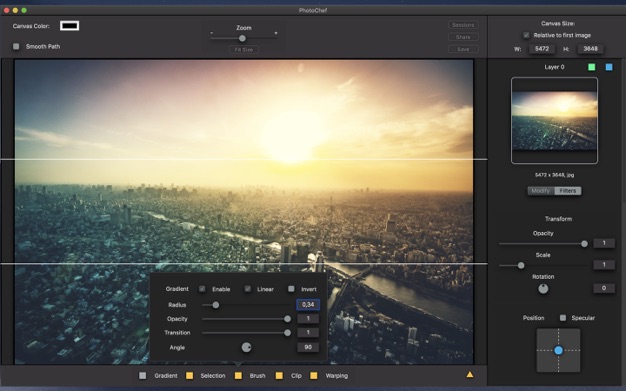Click the gradient Radius slider handle
626x391 pixels.
(x=216, y=305)
